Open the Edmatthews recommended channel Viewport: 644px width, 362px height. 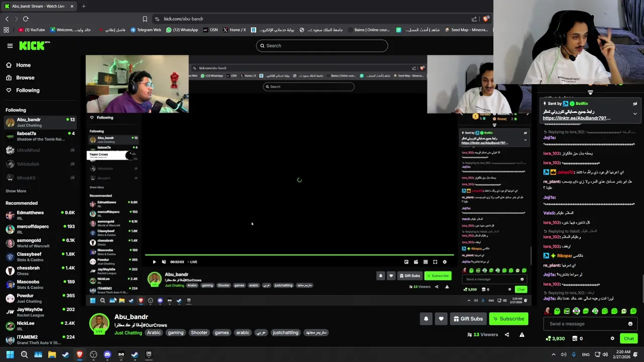pos(40,215)
